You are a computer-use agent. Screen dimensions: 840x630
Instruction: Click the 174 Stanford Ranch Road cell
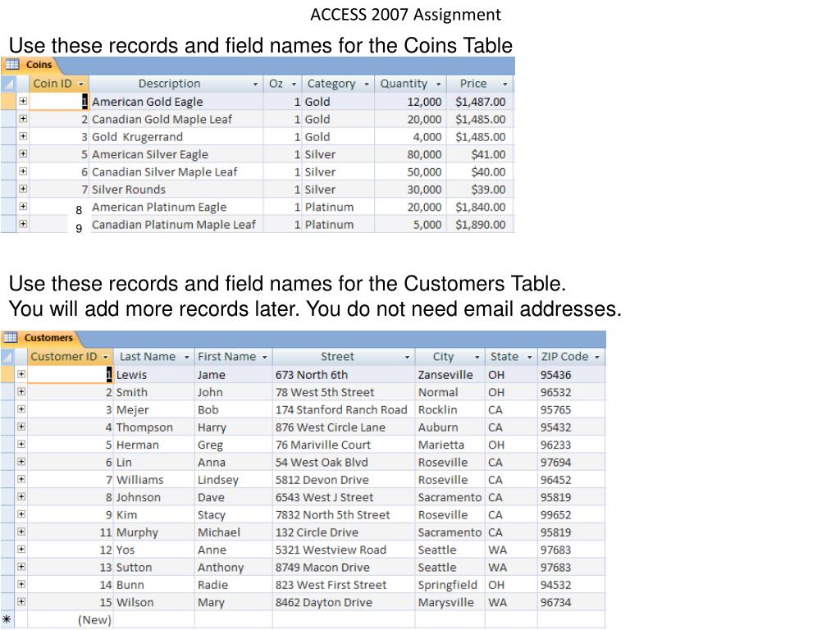click(x=344, y=410)
